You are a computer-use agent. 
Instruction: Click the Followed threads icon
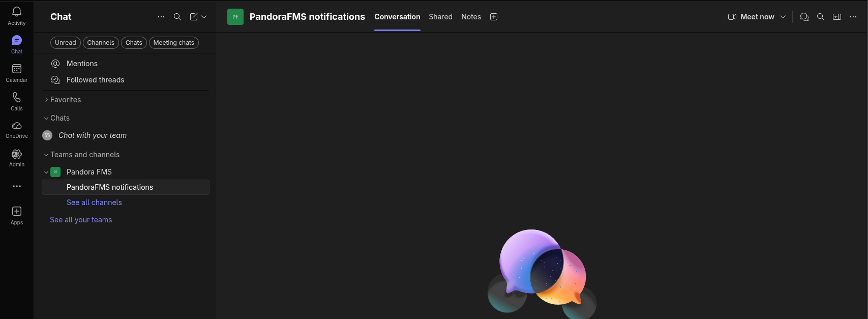tap(55, 80)
